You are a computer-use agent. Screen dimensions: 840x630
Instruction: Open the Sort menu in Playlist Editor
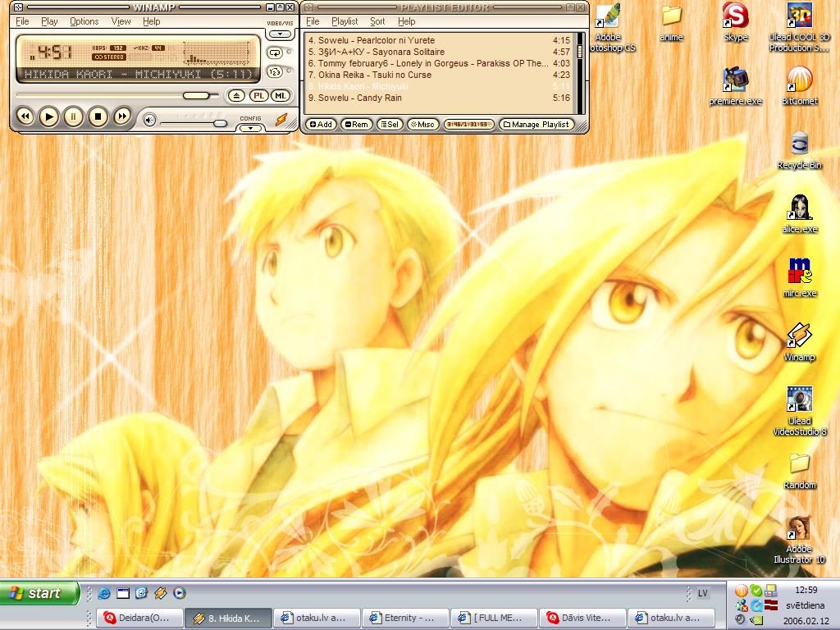pos(377,21)
